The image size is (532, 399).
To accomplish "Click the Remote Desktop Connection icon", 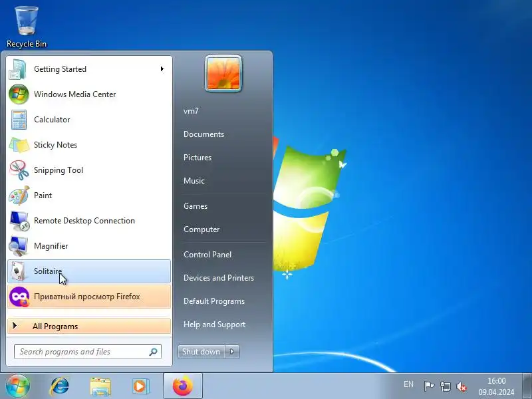I will 19,221.
